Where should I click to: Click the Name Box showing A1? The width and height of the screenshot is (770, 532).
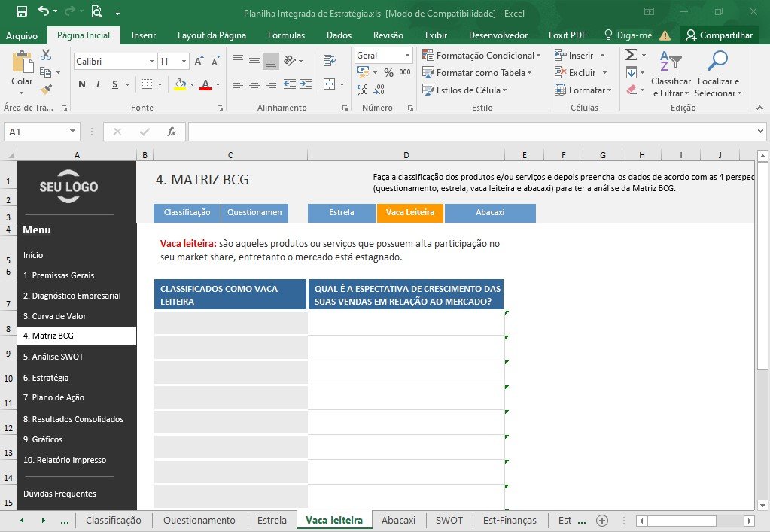point(41,132)
